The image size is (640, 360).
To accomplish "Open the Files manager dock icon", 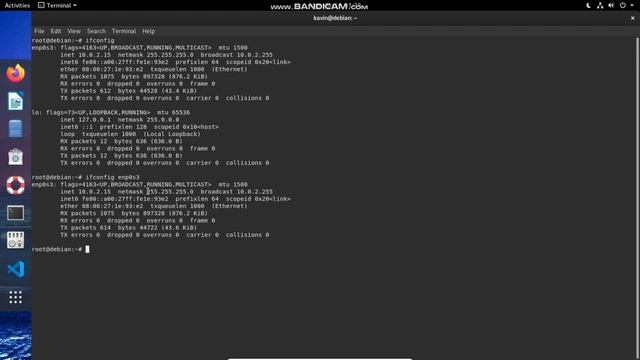I will 16,129.
